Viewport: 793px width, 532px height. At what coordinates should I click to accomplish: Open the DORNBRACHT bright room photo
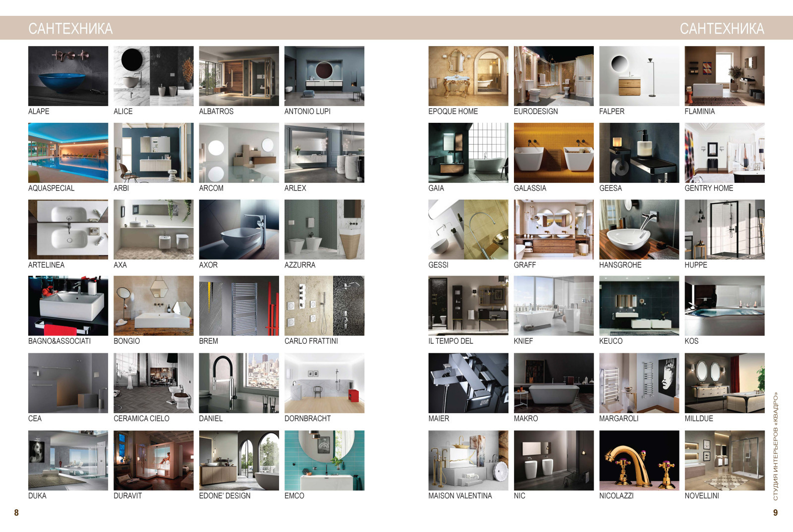pos(324,383)
